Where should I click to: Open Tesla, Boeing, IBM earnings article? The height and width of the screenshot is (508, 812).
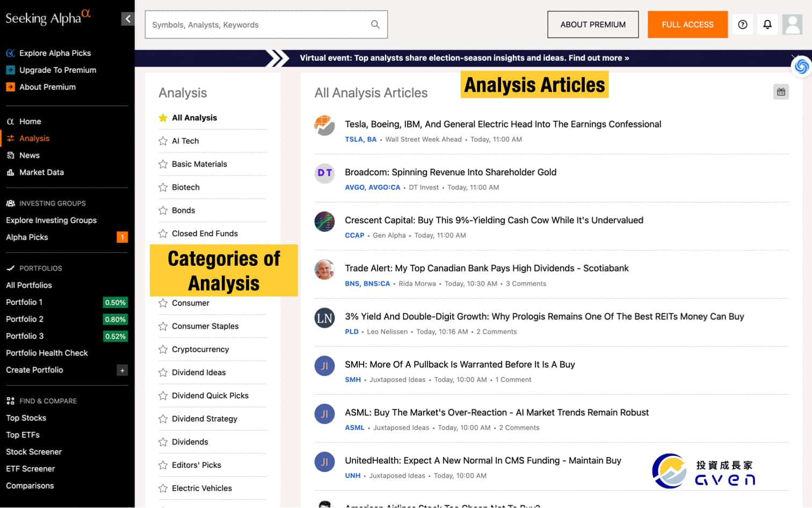pyautogui.click(x=503, y=124)
